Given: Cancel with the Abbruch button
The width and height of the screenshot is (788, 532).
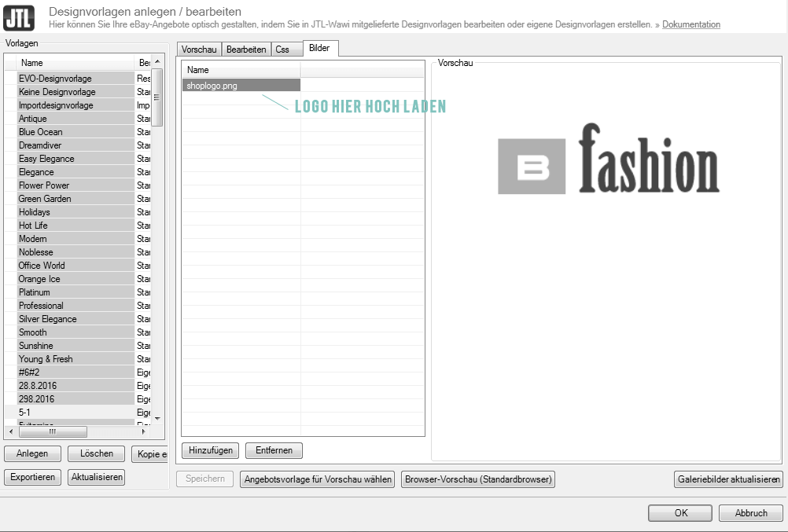Looking at the screenshot, I should [x=751, y=513].
